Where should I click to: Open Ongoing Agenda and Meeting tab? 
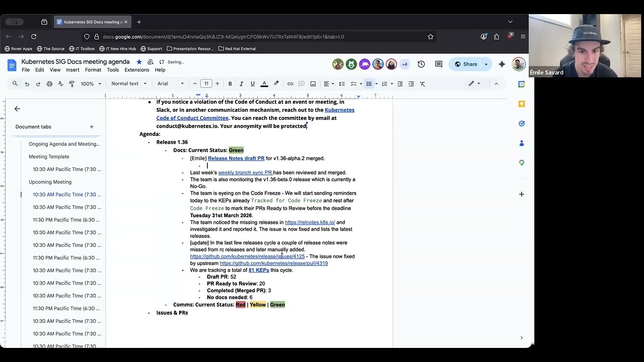click(64, 144)
